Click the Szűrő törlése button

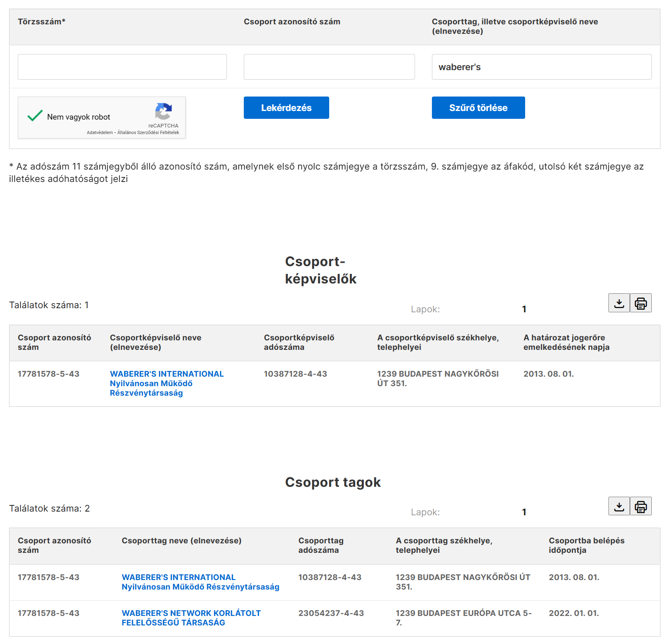pyautogui.click(x=478, y=108)
